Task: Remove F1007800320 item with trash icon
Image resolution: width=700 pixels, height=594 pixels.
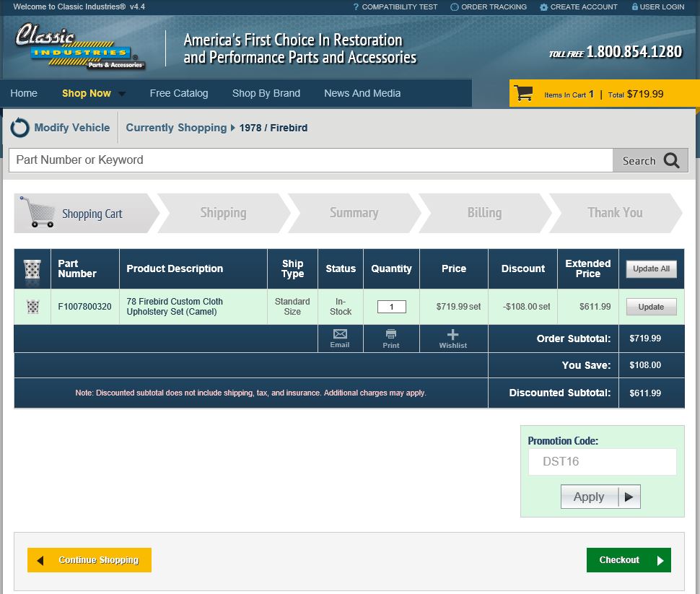Action: [32, 307]
